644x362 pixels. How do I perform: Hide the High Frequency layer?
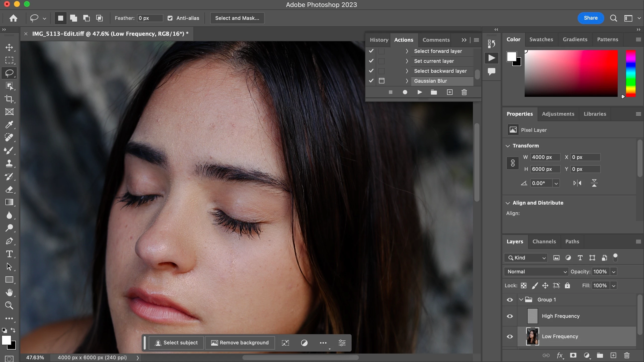click(x=509, y=316)
